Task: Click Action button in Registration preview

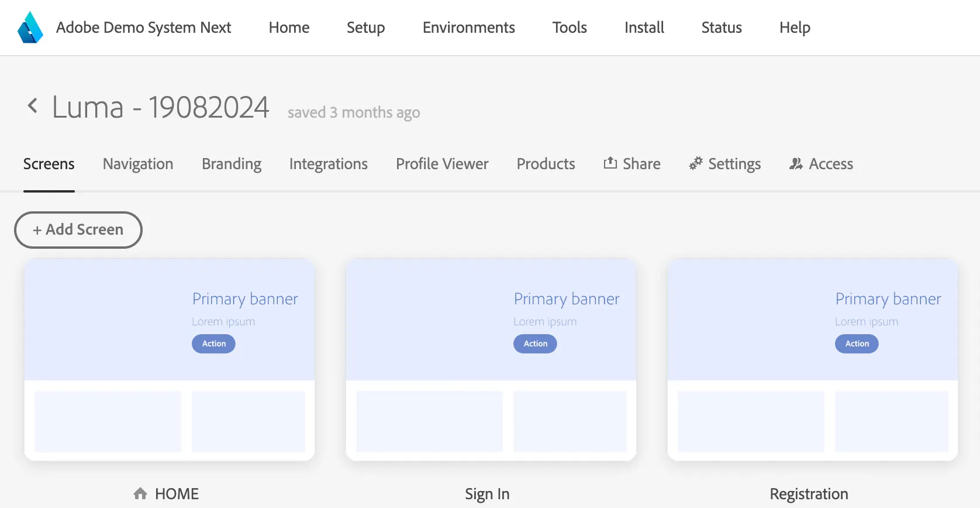Action: point(857,344)
